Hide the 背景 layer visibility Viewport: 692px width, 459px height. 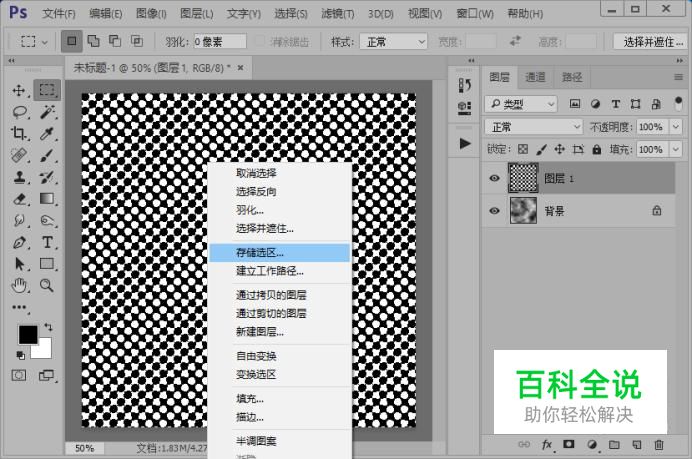(494, 211)
